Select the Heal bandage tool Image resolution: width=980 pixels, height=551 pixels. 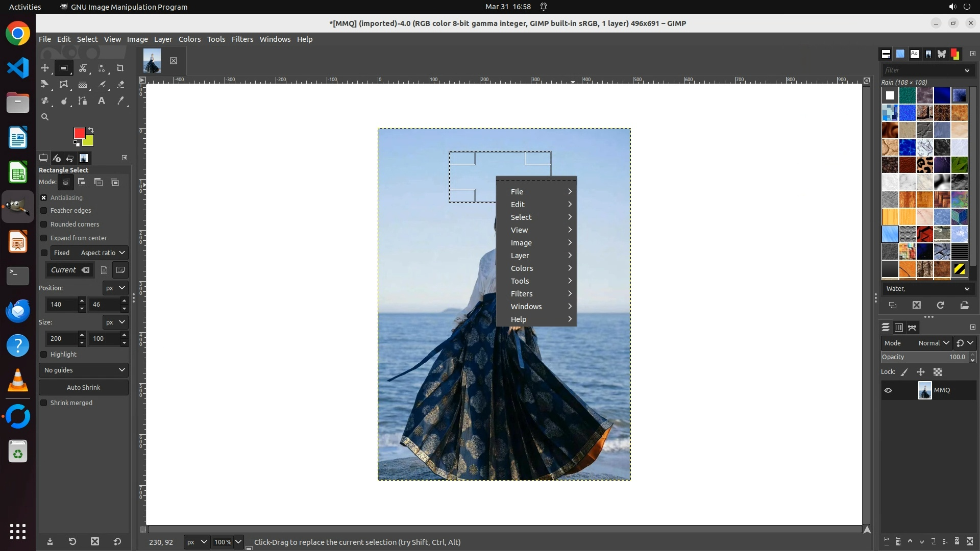(x=45, y=101)
